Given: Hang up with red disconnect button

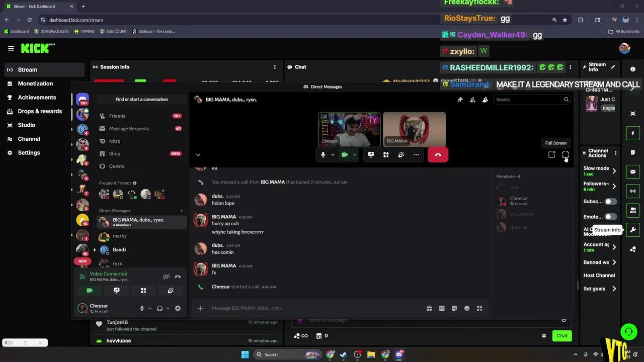Looking at the screenshot, I should (438, 155).
